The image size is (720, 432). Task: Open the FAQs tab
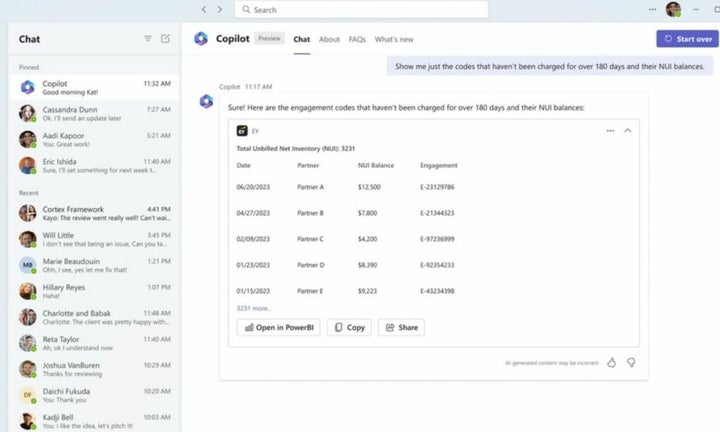coord(357,39)
